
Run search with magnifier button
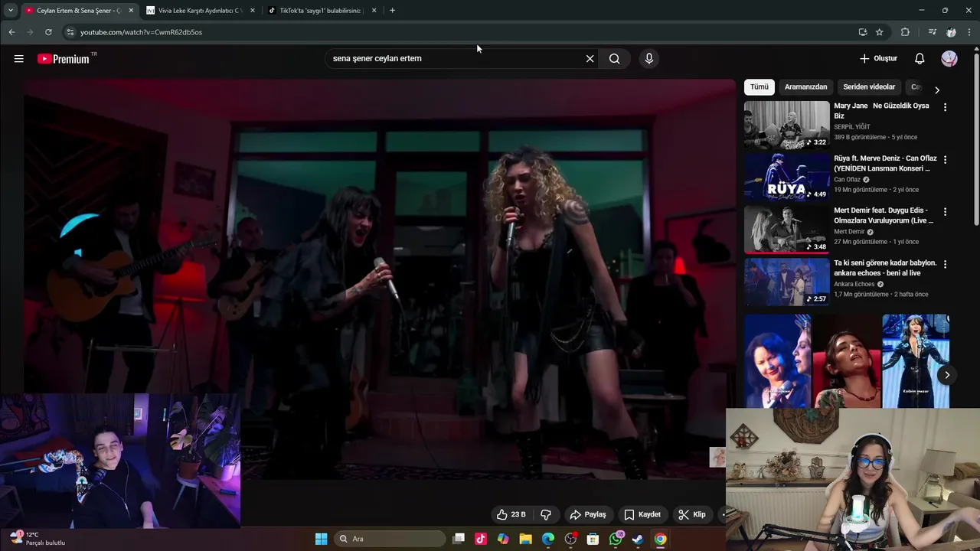(614, 58)
